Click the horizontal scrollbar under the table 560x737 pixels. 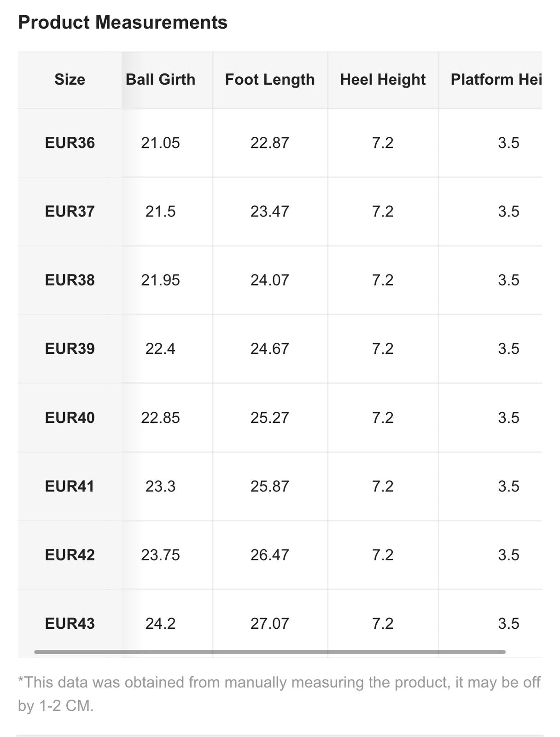pyautogui.click(x=270, y=652)
